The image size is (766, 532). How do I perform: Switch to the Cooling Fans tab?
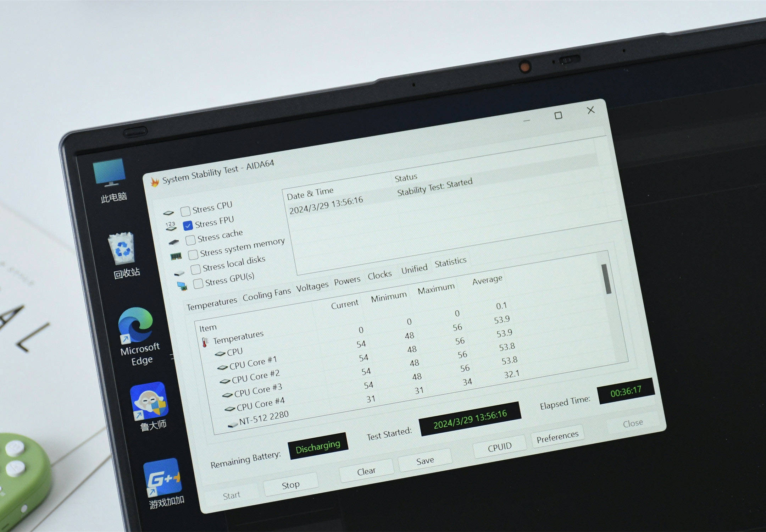click(266, 294)
